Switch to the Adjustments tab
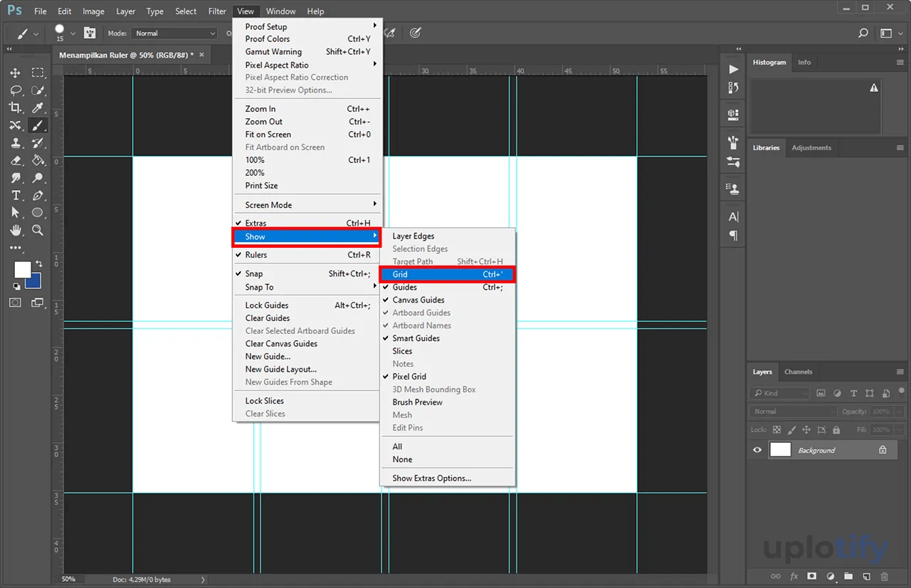 [x=811, y=148]
